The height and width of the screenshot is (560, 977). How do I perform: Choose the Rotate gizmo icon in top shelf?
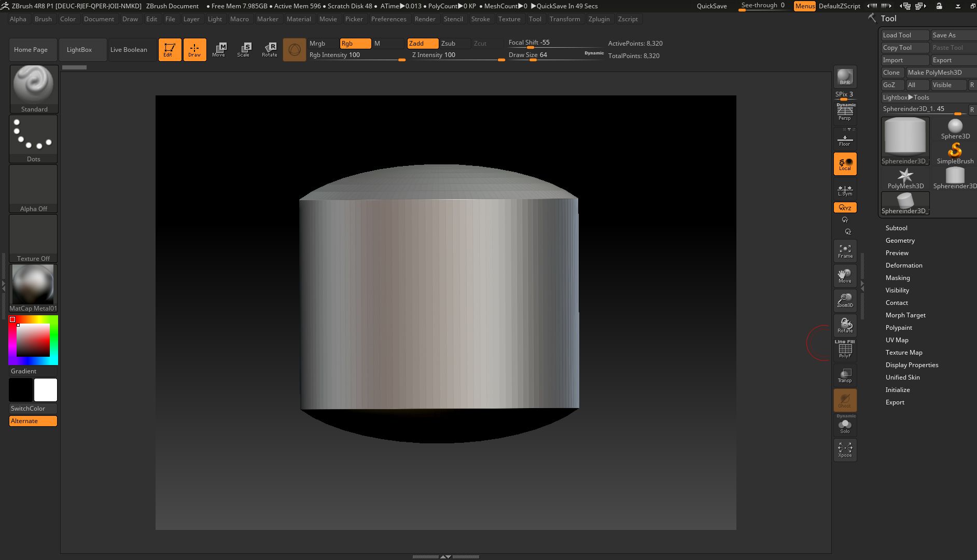pyautogui.click(x=269, y=50)
